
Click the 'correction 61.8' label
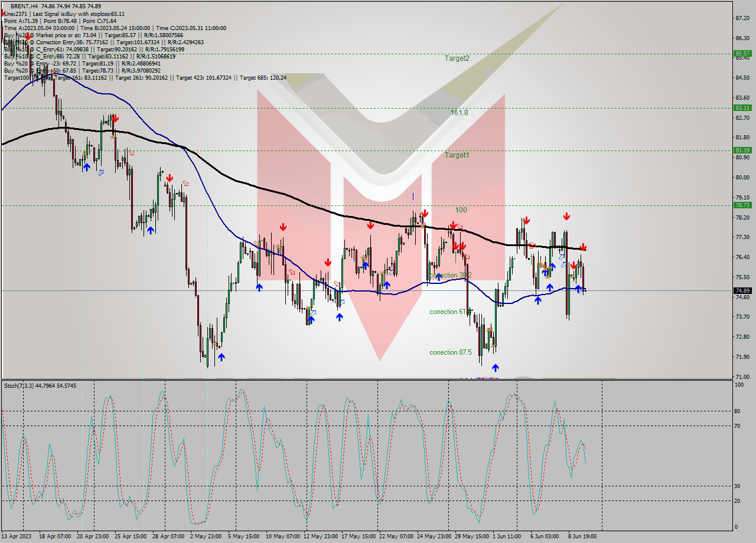tap(451, 312)
